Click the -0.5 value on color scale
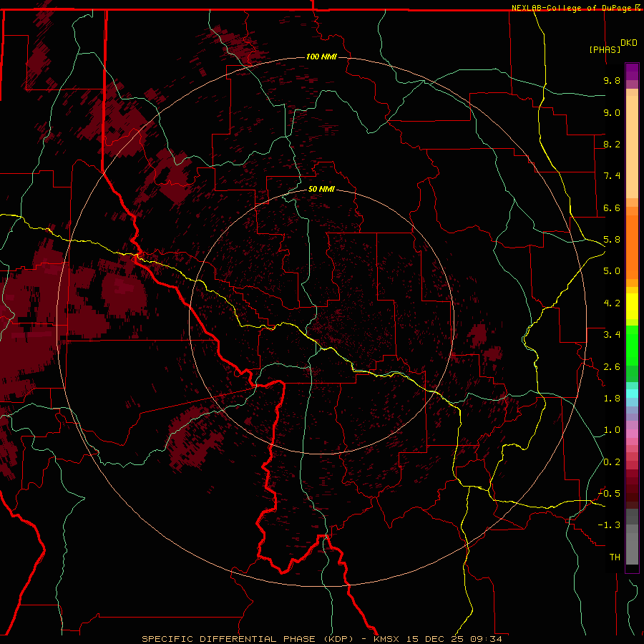This screenshot has height=644, width=644. (610, 494)
